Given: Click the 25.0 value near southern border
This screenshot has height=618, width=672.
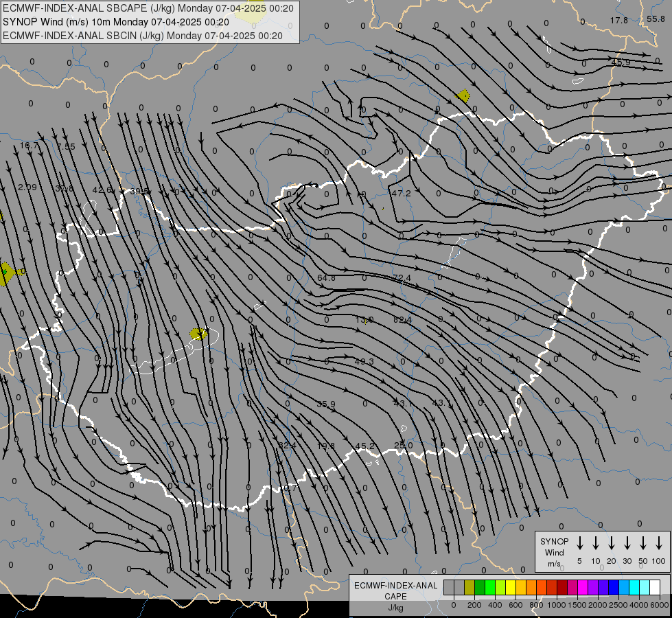Looking at the screenshot, I should point(404,446).
